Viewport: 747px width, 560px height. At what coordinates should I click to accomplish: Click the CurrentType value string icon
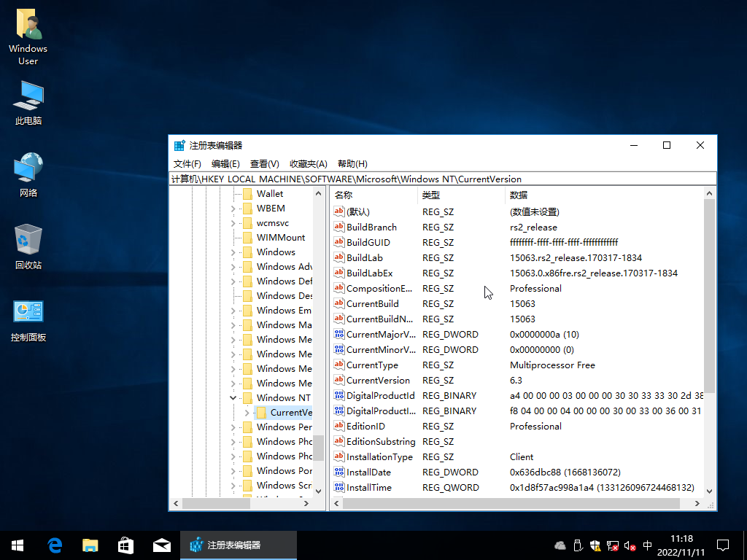tap(339, 365)
